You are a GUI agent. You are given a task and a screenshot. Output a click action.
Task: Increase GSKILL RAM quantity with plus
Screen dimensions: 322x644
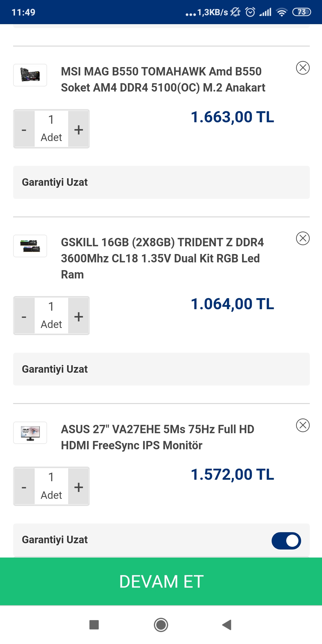79,316
